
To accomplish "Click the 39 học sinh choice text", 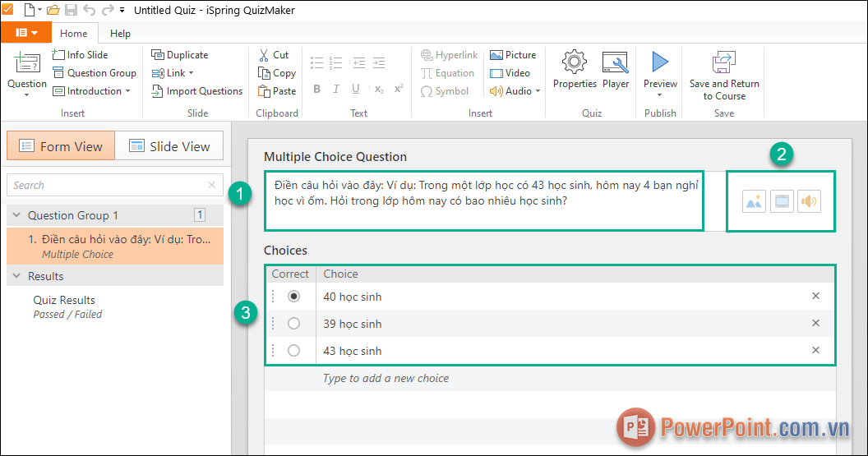I will point(353,324).
